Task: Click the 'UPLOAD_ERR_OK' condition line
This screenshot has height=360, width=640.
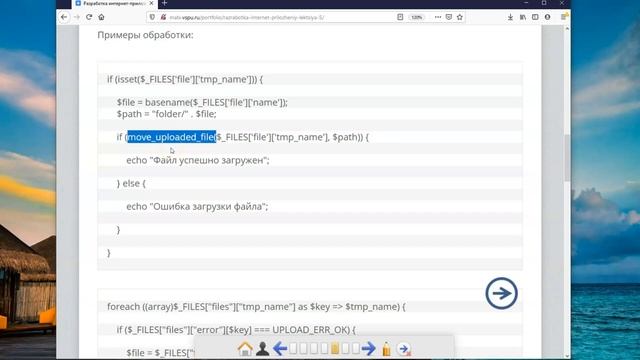Action: tap(236, 330)
